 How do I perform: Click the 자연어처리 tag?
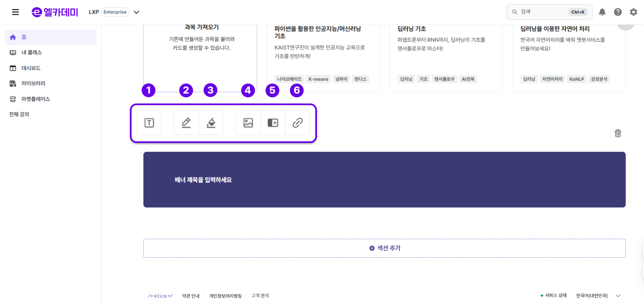[x=552, y=79]
